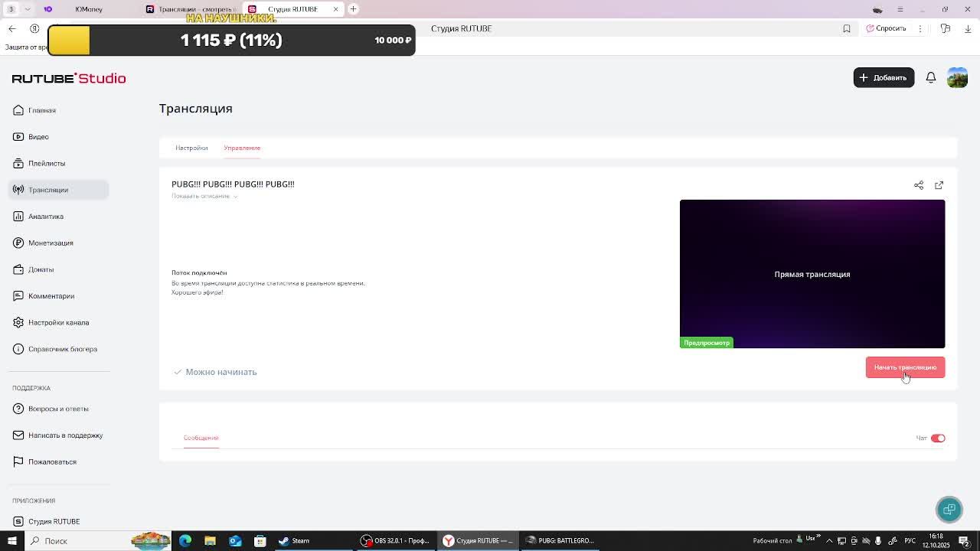
Task: Click the Поток подключён status text
Action: [199, 272]
